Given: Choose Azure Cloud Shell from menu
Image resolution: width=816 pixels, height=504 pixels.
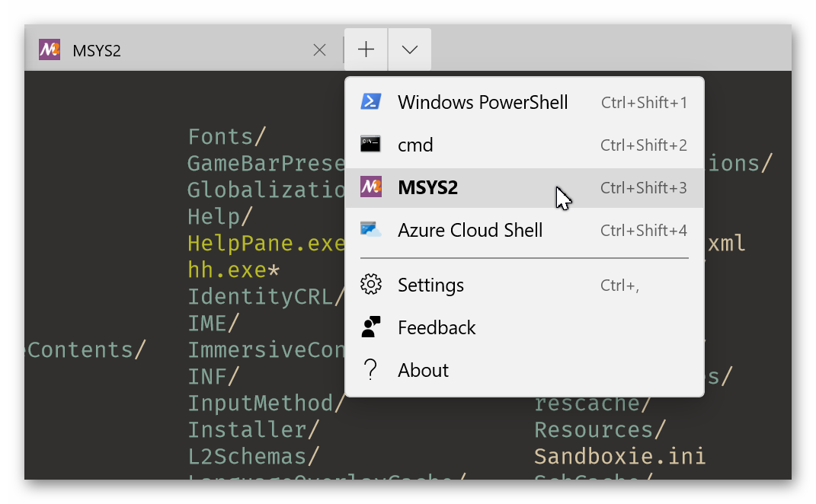Looking at the screenshot, I should pyautogui.click(x=524, y=231).
